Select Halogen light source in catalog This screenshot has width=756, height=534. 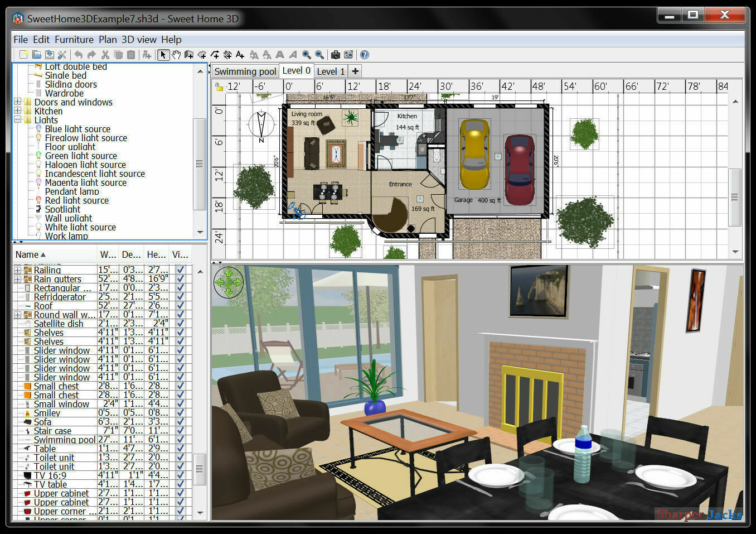pyautogui.click(x=85, y=165)
